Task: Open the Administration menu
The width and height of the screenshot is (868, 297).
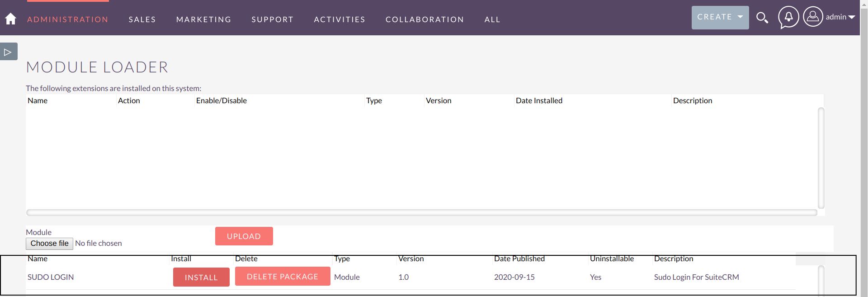Action: pos(68,19)
